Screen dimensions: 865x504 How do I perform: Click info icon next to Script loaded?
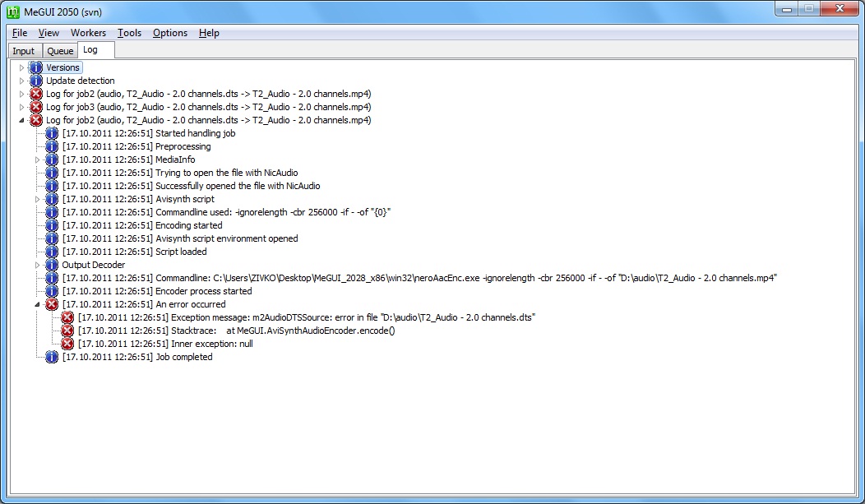pos(51,252)
